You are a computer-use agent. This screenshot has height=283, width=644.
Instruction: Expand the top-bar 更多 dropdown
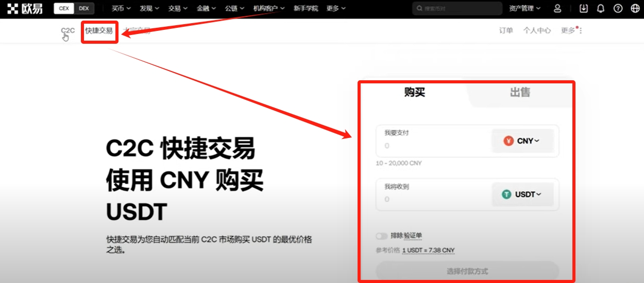(336, 8)
